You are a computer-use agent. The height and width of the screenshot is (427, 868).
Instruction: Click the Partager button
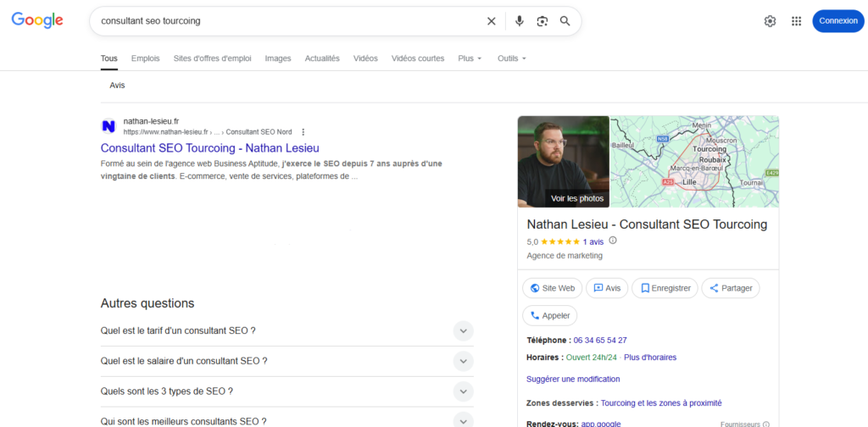[731, 288]
